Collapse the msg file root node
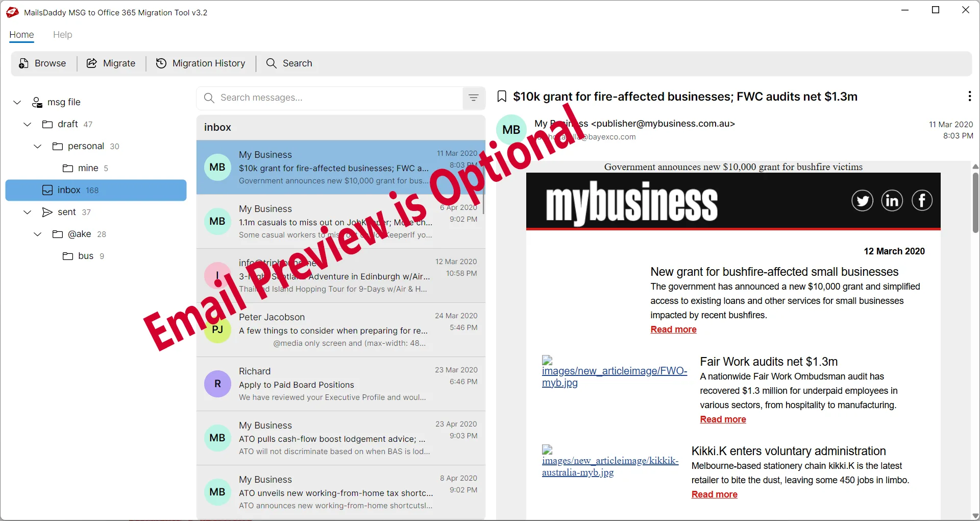Viewport: 980px width, 521px height. point(17,102)
